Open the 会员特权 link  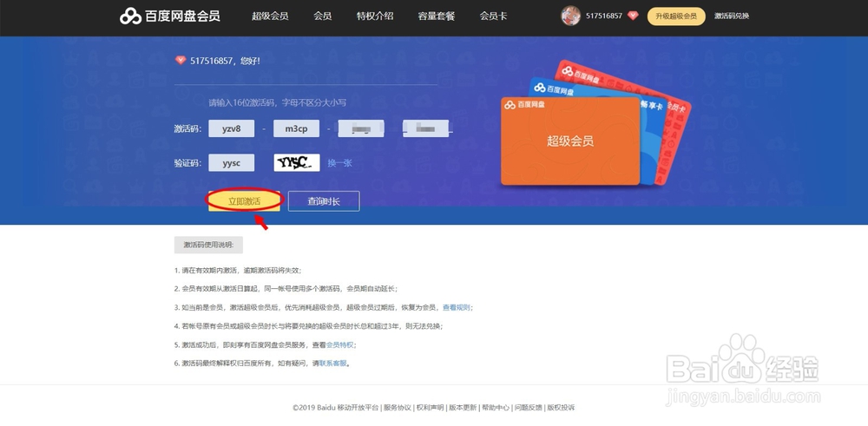[340, 344]
